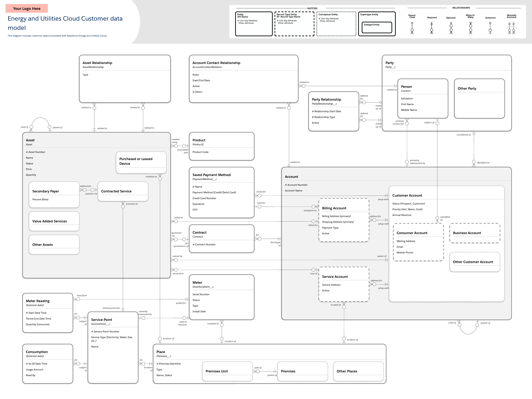Viewport: 532px width, 399px height.
Task: Select the Meter entity box
Action: click(221, 297)
